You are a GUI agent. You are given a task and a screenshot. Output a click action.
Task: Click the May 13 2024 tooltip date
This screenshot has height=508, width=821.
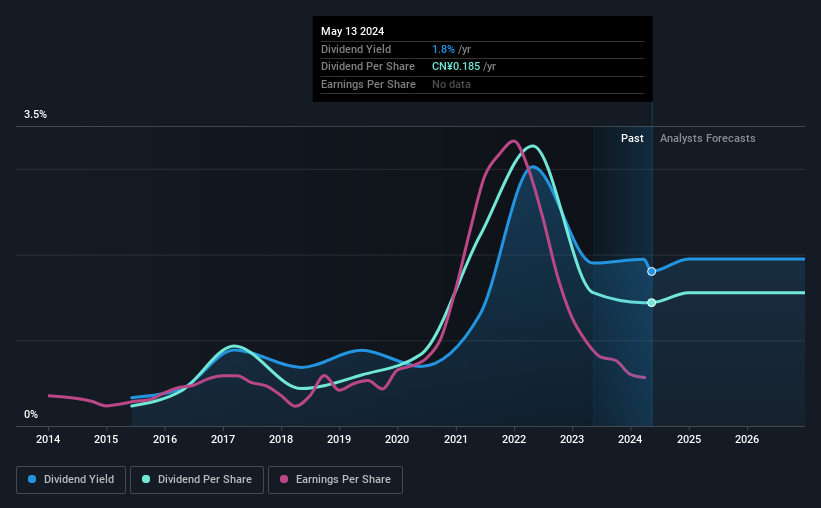pyautogui.click(x=352, y=31)
